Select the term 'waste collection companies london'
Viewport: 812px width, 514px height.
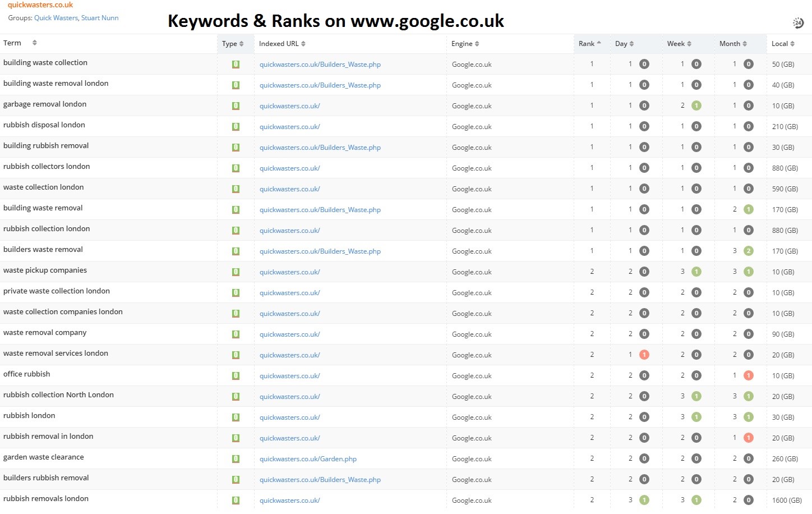63,312
